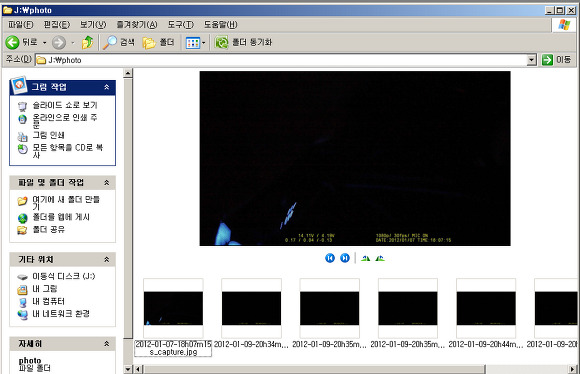Collapse the 그림 작업 task panel
580x374 pixels.
click(x=107, y=87)
